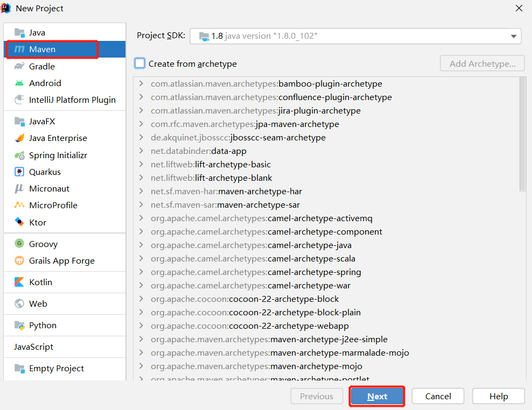Image resolution: width=532 pixels, height=410 pixels.
Task: Open the Project SDK dropdown arrow
Action: point(514,36)
